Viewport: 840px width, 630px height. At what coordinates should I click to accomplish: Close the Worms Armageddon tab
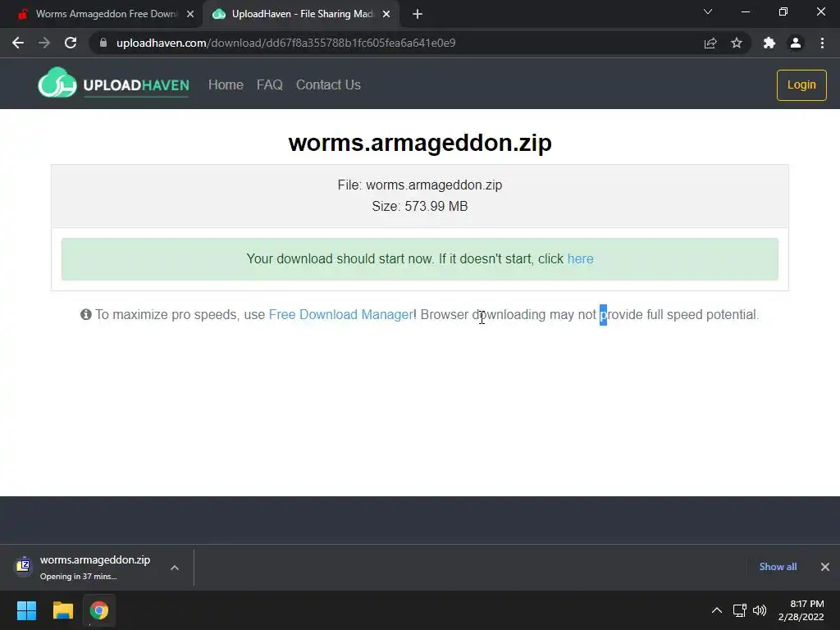click(190, 14)
